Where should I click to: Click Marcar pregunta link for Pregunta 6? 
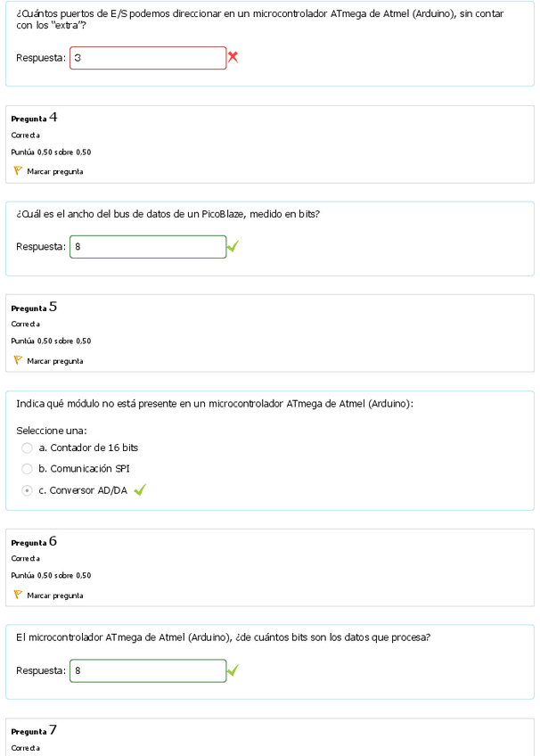coord(55,596)
